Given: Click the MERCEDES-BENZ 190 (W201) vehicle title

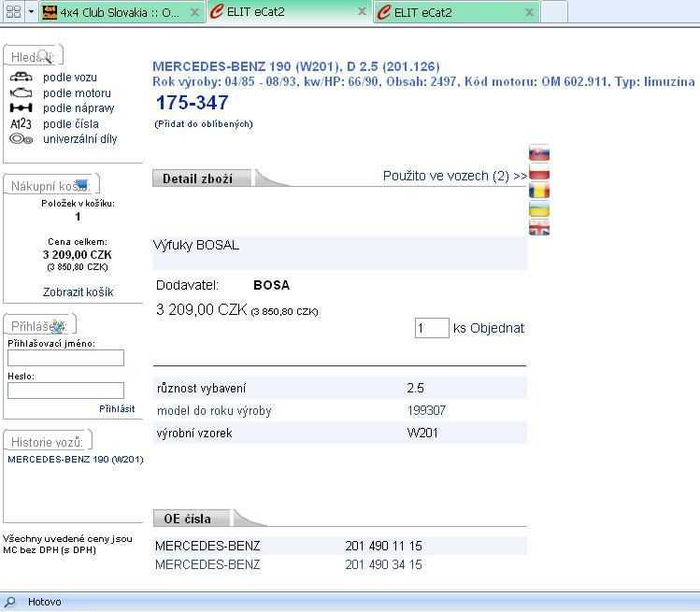Looking at the screenshot, I should (x=296, y=66).
